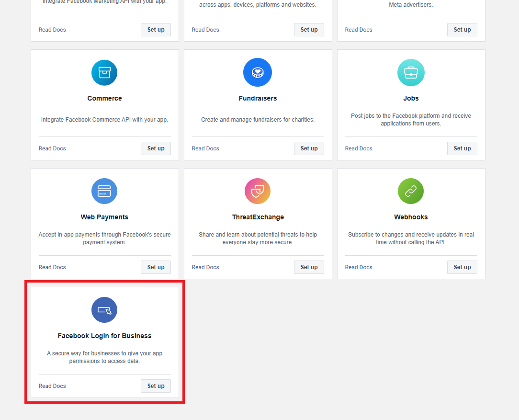Viewport: 519px width, 420px height.
Task: Click the Facebook Login for Business title
Action: (104, 336)
